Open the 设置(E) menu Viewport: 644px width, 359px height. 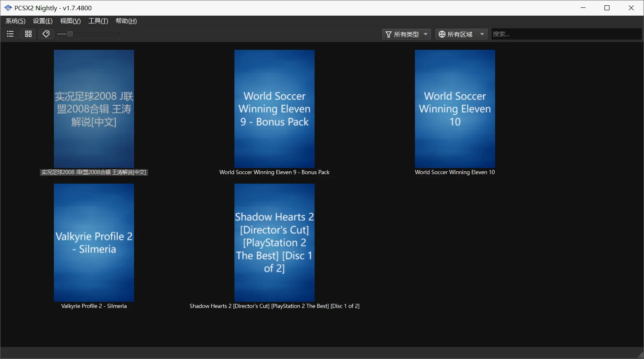[43, 21]
